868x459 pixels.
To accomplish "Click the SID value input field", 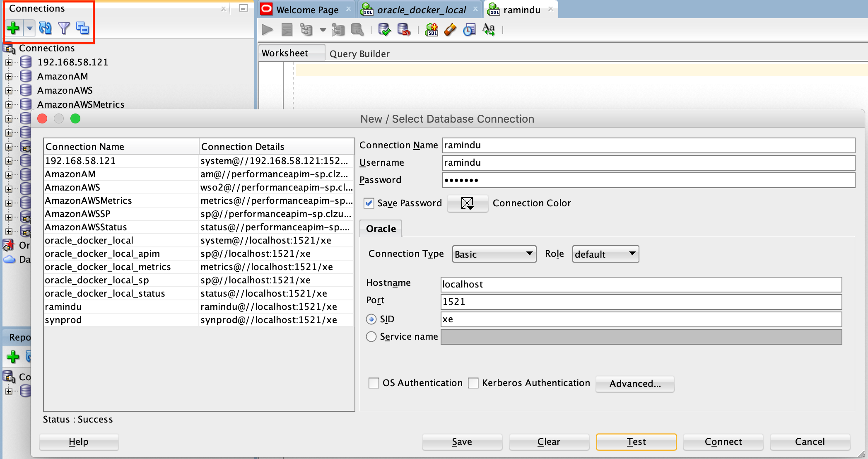I will pos(641,319).
